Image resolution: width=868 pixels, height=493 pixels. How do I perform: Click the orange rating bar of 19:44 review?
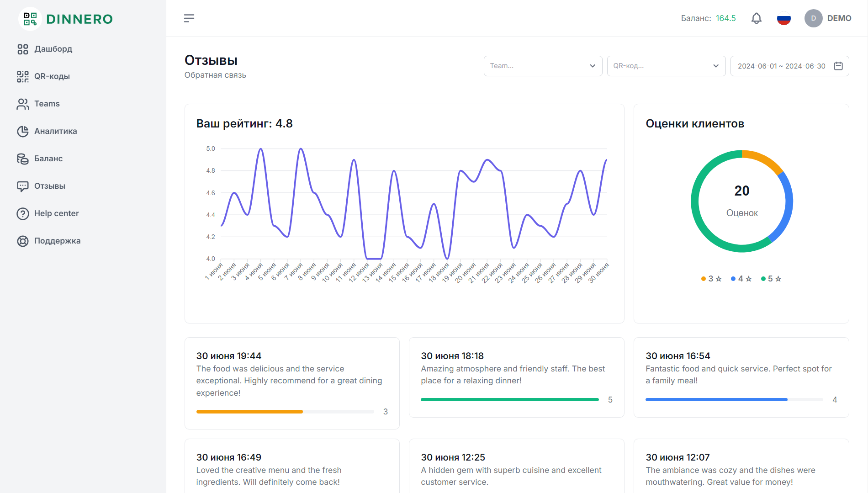tap(249, 412)
